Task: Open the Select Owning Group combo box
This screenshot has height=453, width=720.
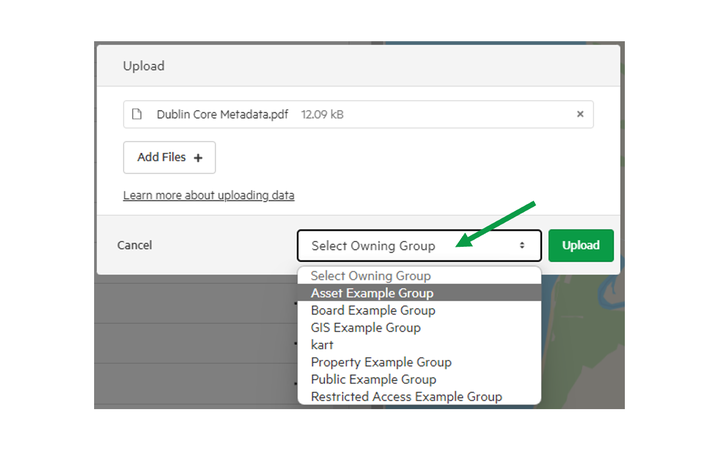Action: 419,246
